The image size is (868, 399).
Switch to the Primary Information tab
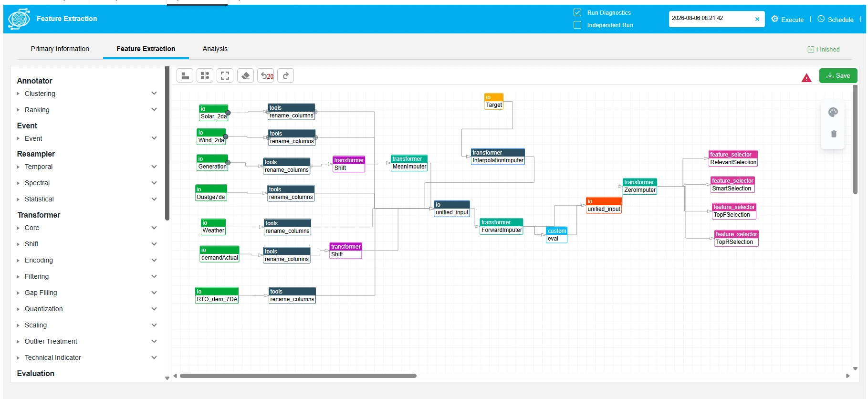pos(60,49)
